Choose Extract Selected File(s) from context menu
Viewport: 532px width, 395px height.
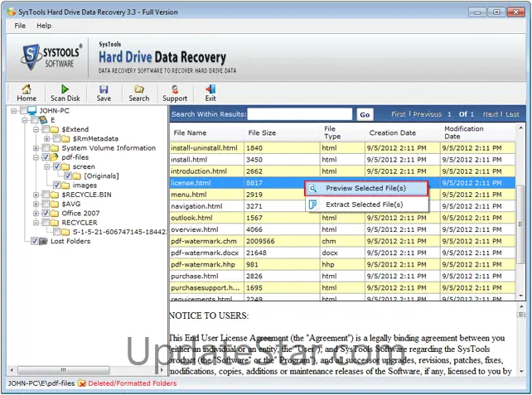coord(366,205)
